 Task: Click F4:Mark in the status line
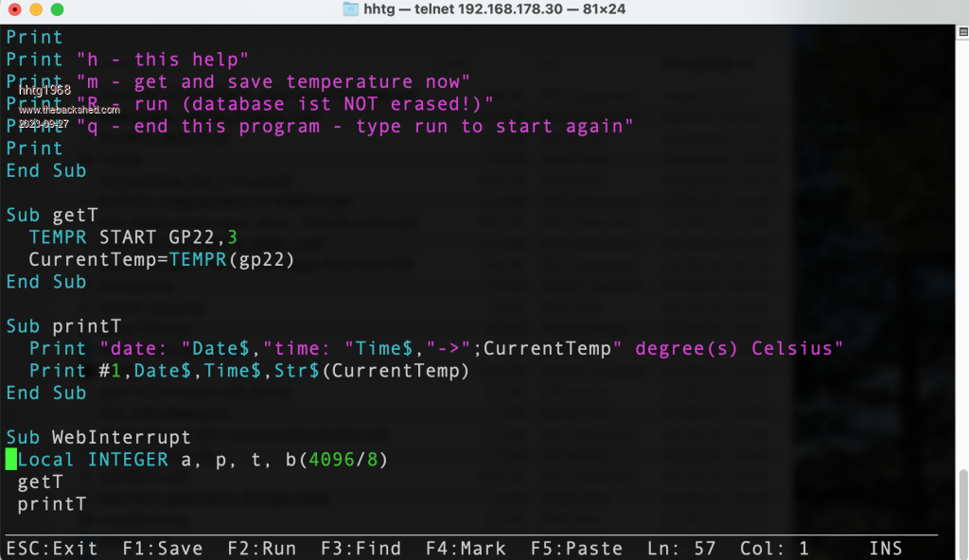click(x=466, y=549)
